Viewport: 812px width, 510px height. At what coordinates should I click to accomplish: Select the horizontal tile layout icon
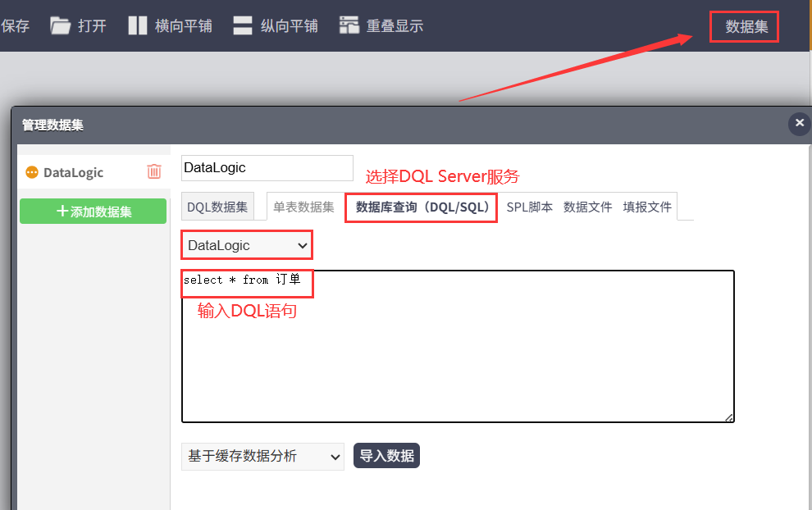(138, 25)
